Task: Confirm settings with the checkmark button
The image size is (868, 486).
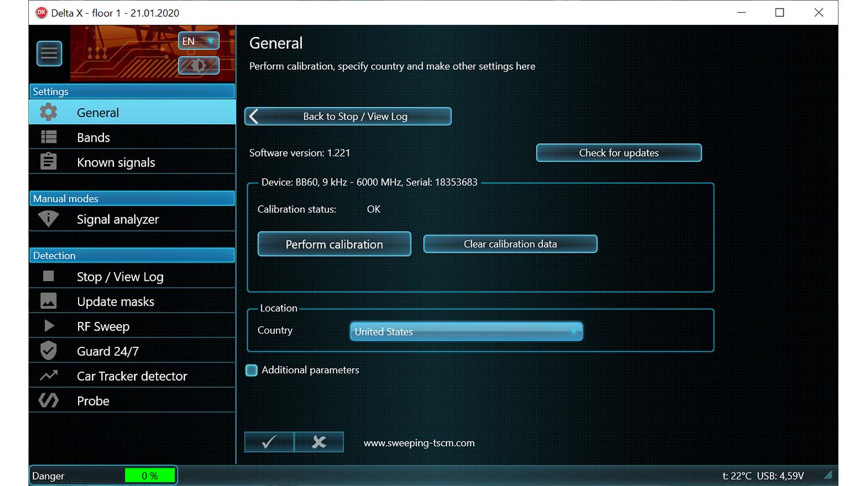Action: coord(269,442)
